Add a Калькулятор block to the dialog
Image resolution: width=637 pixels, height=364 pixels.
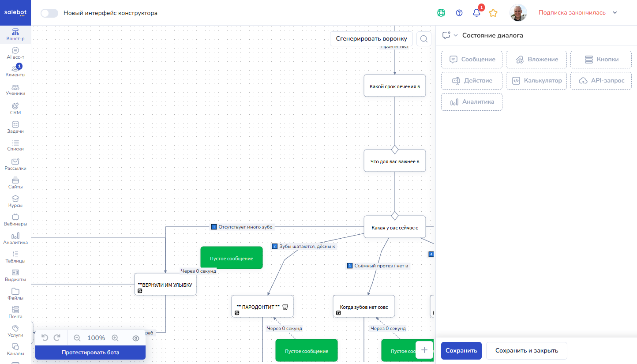[x=536, y=81]
